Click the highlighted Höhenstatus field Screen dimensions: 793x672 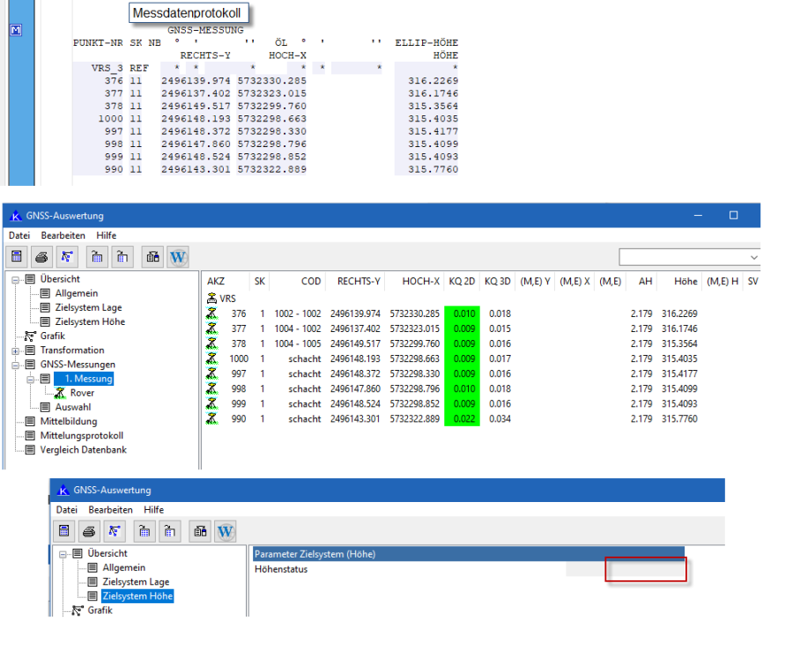(x=645, y=569)
